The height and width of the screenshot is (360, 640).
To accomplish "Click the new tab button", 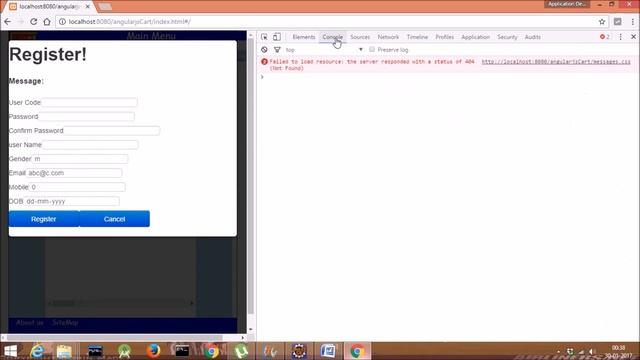I will [x=104, y=7].
